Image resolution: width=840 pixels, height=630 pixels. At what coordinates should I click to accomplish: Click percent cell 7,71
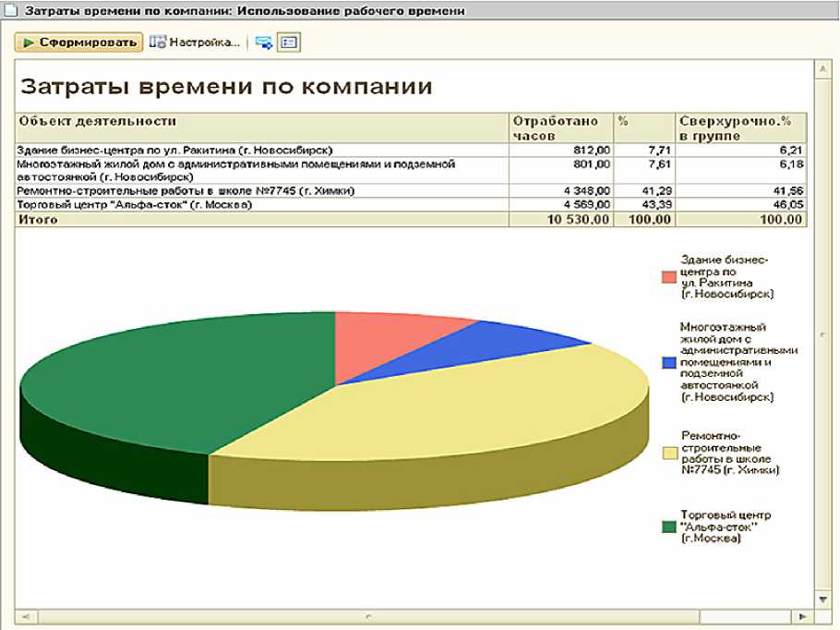[x=659, y=151]
